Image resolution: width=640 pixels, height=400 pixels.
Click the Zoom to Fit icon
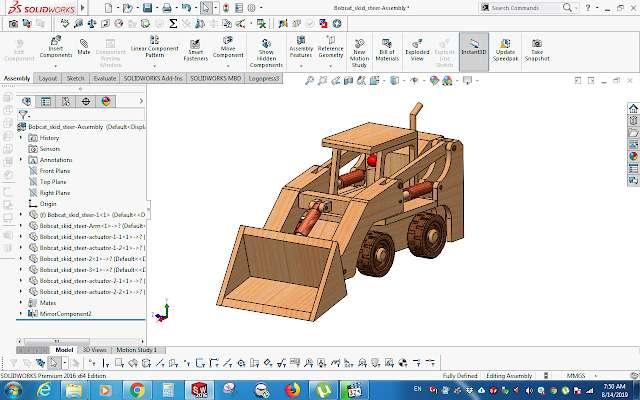[x=309, y=80]
